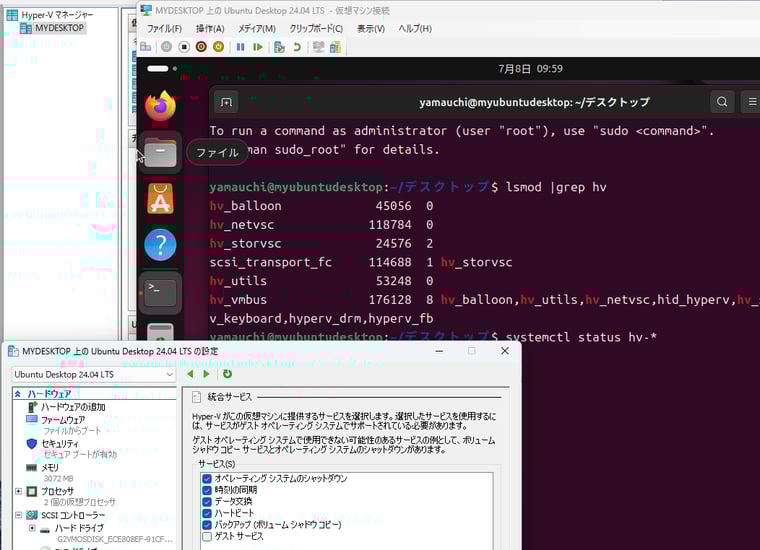This screenshot has height=550, width=760.
Task: Click hv_balloon line in terminal output
Action: pyautogui.click(x=321, y=206)
